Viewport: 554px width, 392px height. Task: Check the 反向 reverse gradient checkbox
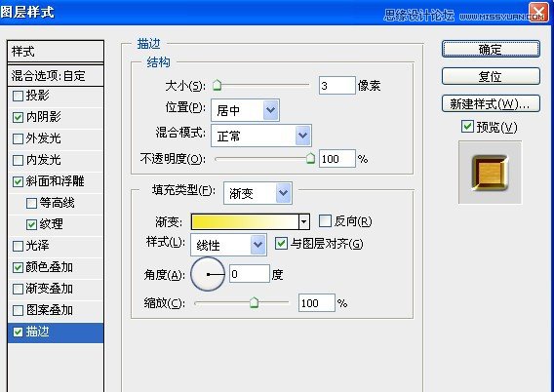point(325,221)
